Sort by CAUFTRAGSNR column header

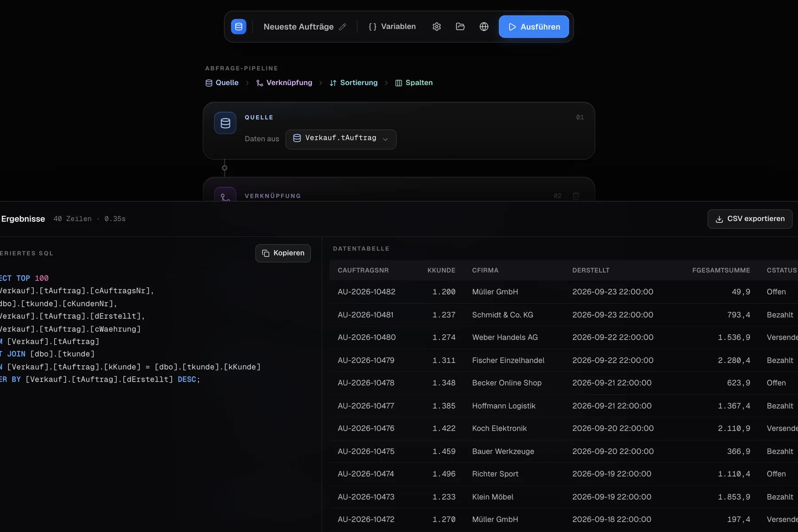[363, 270]
